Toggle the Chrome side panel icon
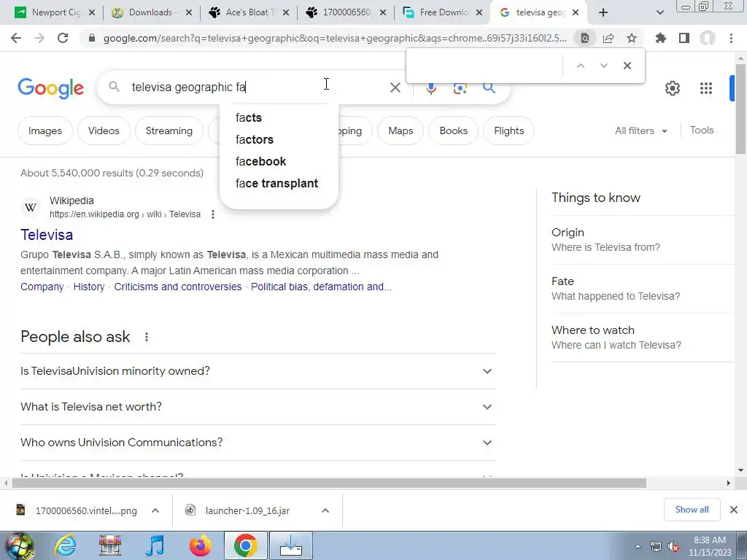 click(x=684, y=38)
